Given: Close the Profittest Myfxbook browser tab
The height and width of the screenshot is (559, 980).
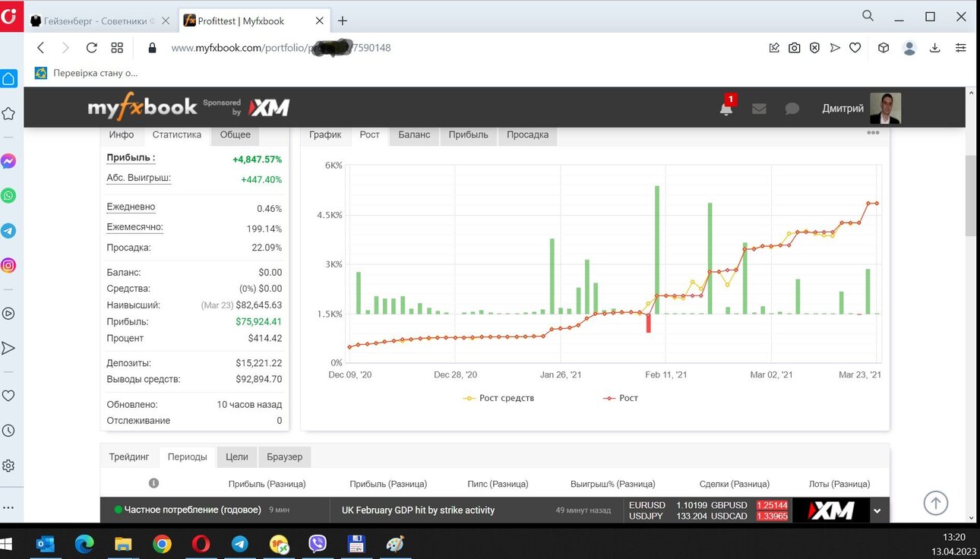Looking at the screenshot, I should click(320, 21).
